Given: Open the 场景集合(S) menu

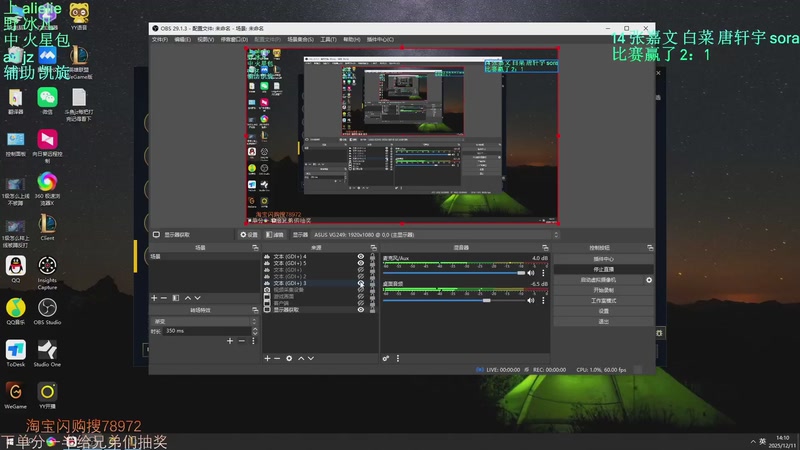Looking at the screenshot, I should pyautogui.click(x=301, y=39).
